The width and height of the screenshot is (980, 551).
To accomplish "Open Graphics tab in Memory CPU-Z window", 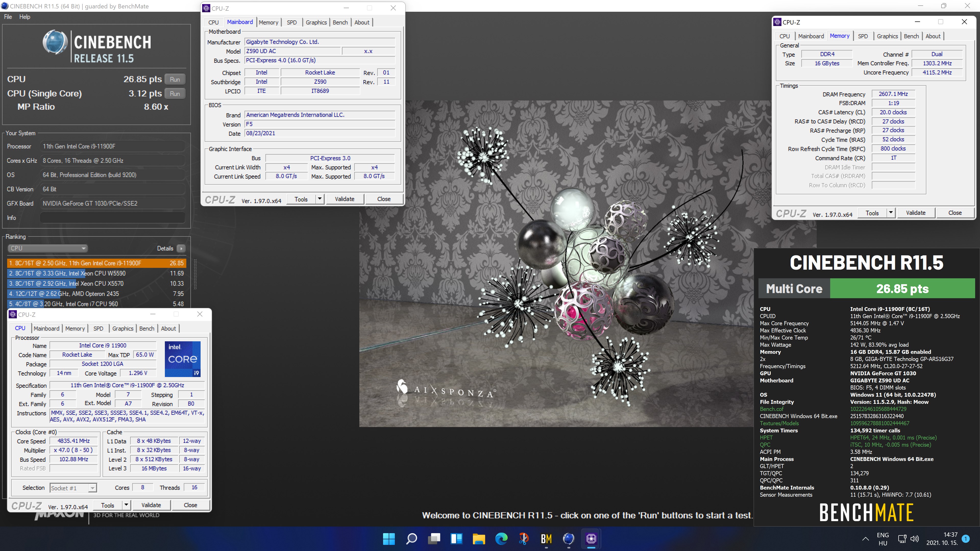I will pyautogui.click(x=887, y=36).
